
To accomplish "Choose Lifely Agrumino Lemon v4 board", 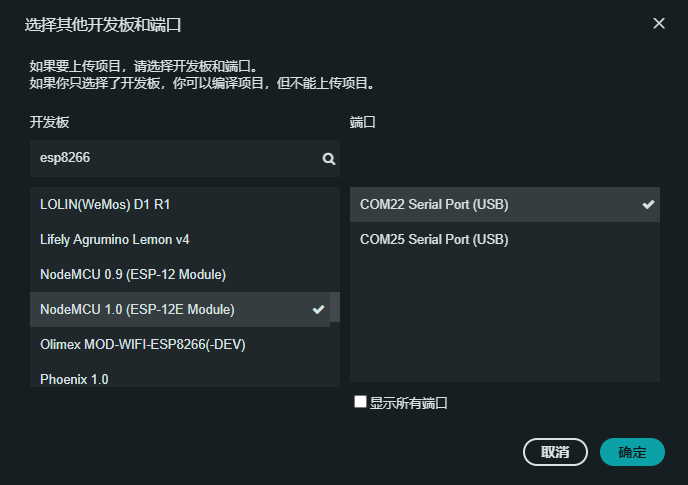I will click(x=180, y=240).
